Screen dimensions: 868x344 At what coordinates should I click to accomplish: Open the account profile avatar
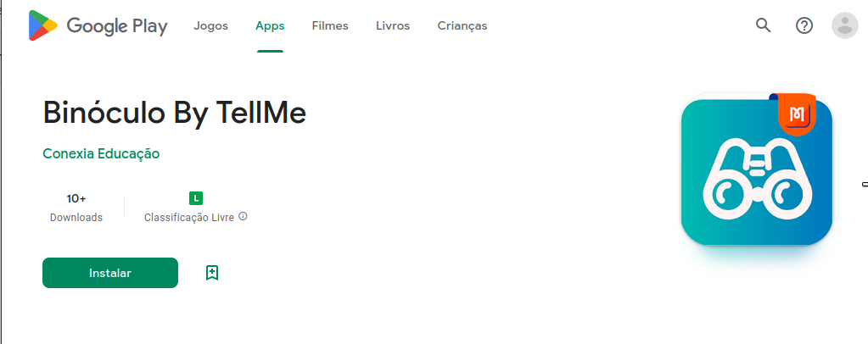coord(845,25)
